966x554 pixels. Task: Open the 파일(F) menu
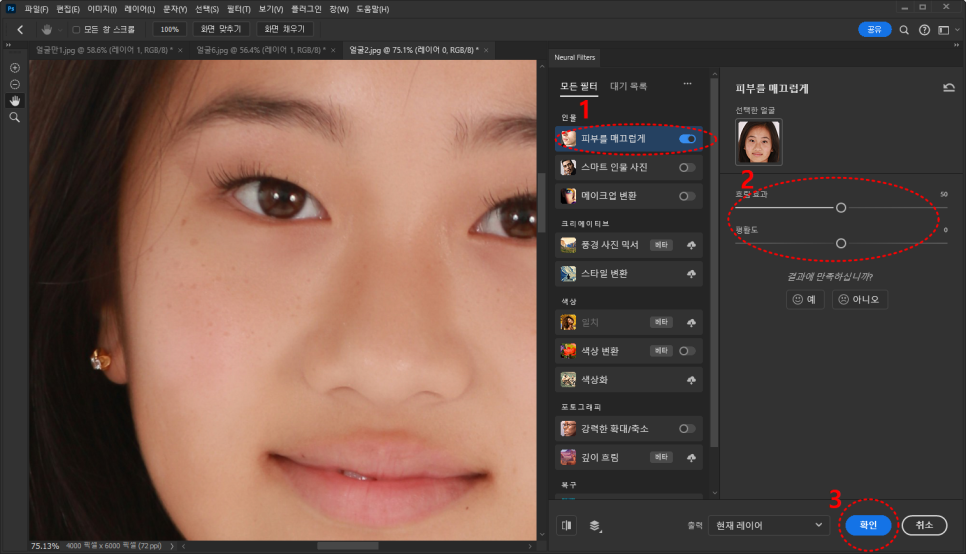click(x=36, y=9)
